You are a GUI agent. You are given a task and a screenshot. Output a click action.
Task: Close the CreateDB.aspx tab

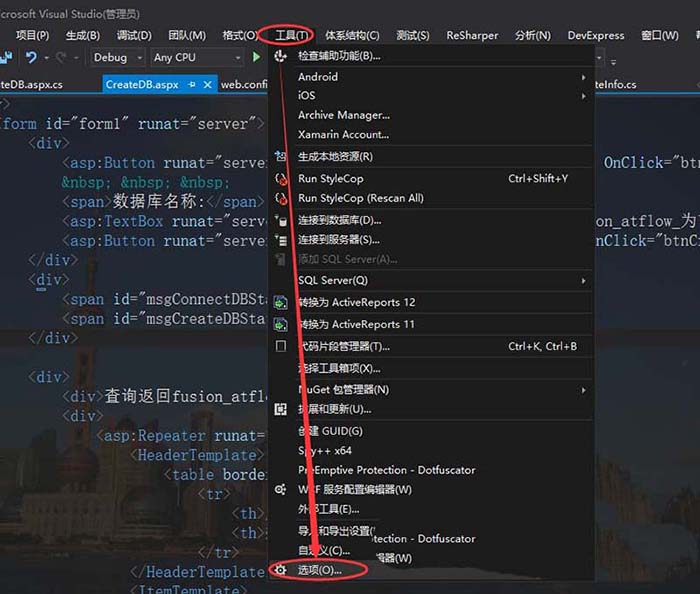pyautogui.click(x=208, y=85)
